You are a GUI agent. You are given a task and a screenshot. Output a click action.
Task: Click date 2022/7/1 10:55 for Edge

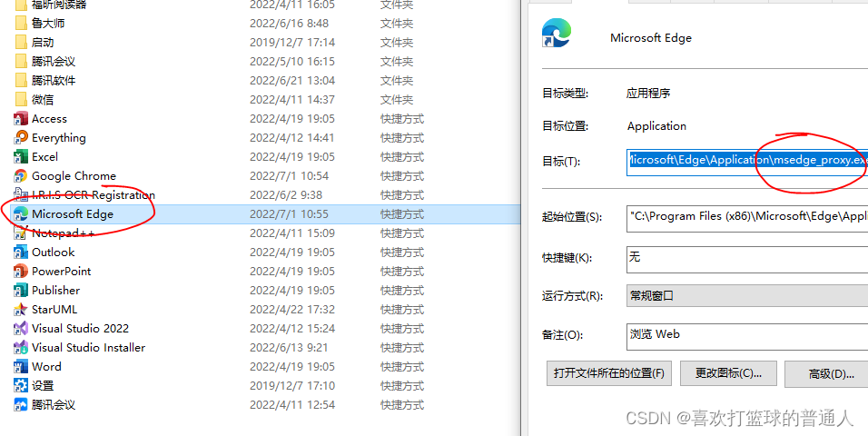pyautogui.click(x=289, y=213)
